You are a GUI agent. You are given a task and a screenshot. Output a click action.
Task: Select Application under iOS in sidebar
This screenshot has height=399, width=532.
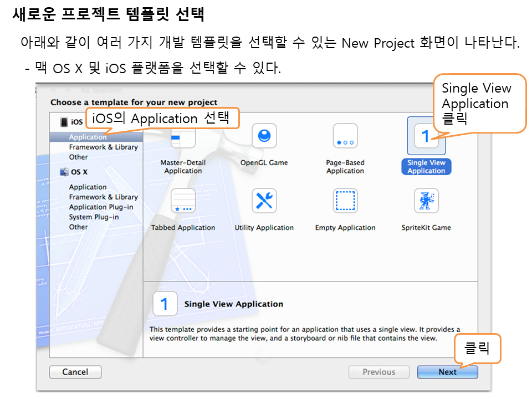(x=88, y=137)
